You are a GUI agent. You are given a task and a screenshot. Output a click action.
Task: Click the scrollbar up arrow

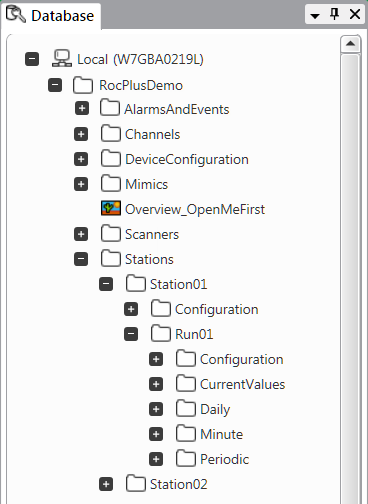pos(350,44)
